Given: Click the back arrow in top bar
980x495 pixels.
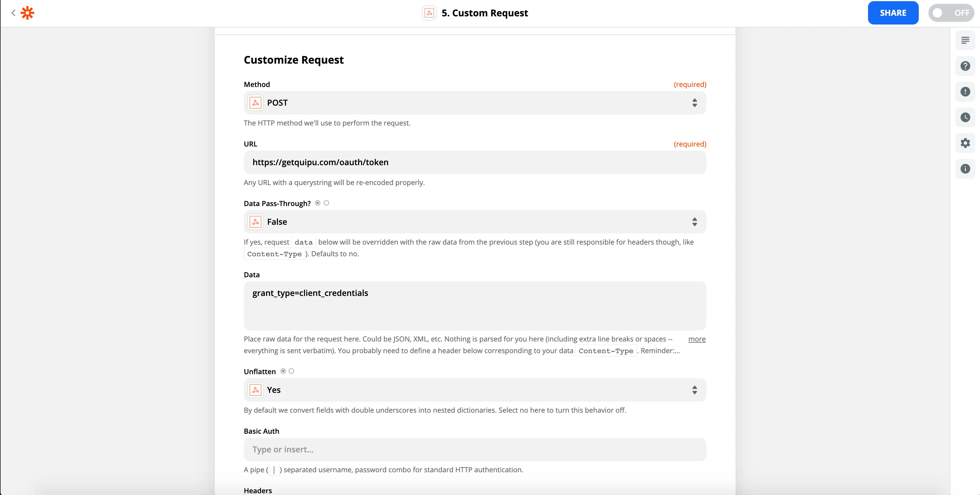Looking at the screenshot, I should coord(13,13).
